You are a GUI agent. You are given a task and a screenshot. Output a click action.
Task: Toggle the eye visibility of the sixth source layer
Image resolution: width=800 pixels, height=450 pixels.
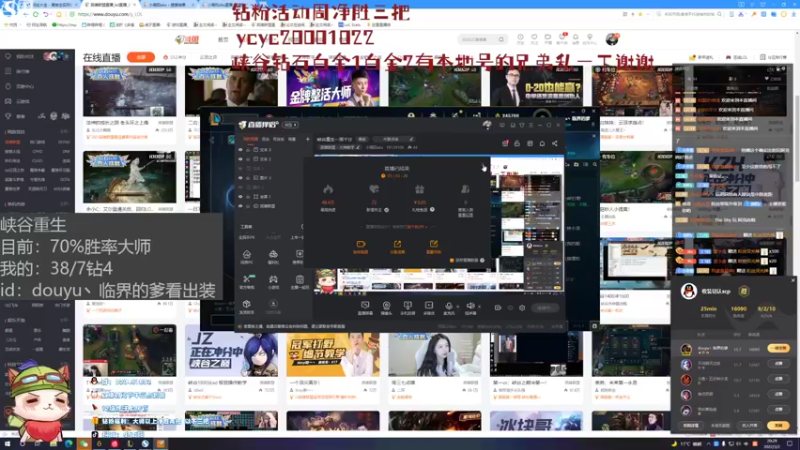pos(241,196)
